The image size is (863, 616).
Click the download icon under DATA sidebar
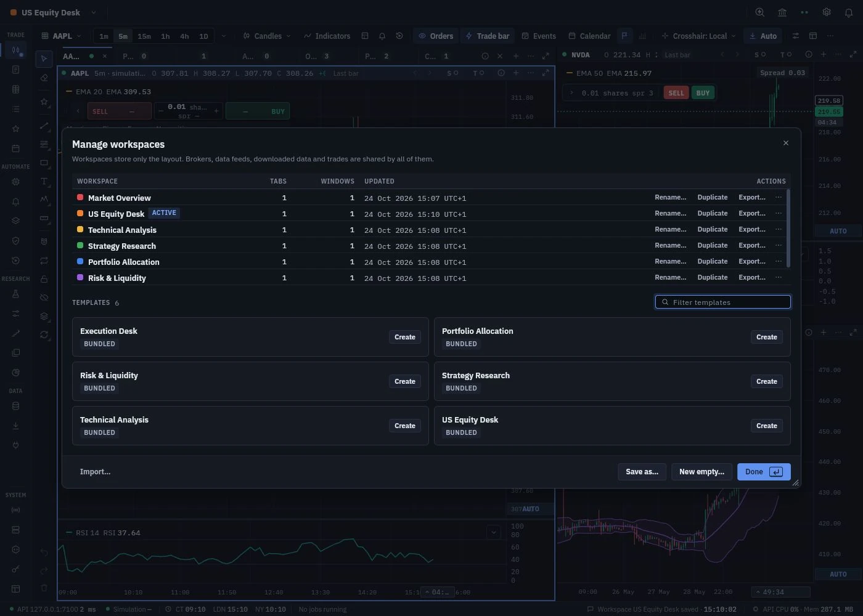click(16, 426)
